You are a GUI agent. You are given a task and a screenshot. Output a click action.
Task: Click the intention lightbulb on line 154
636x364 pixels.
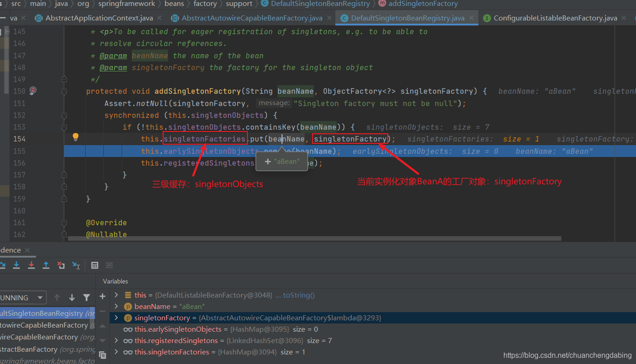[76, 137]
